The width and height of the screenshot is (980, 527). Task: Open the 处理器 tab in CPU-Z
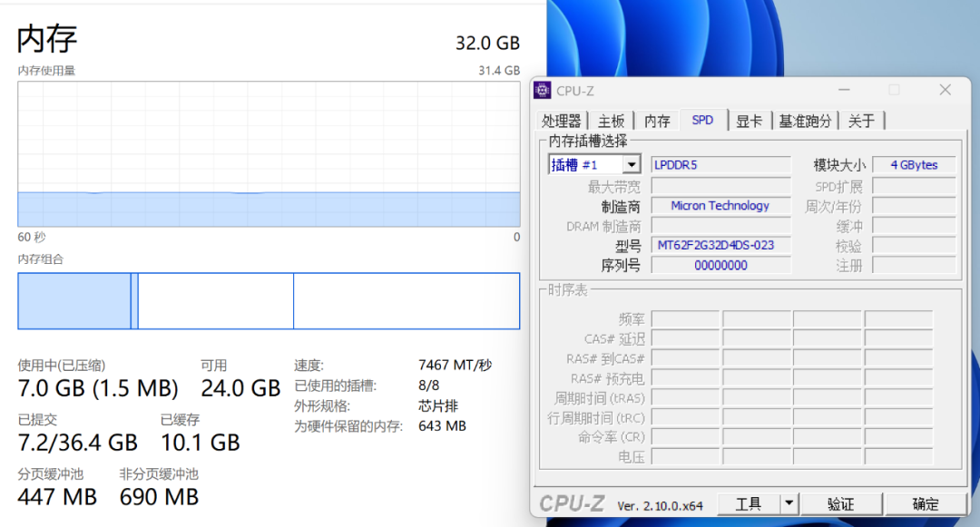562,122
